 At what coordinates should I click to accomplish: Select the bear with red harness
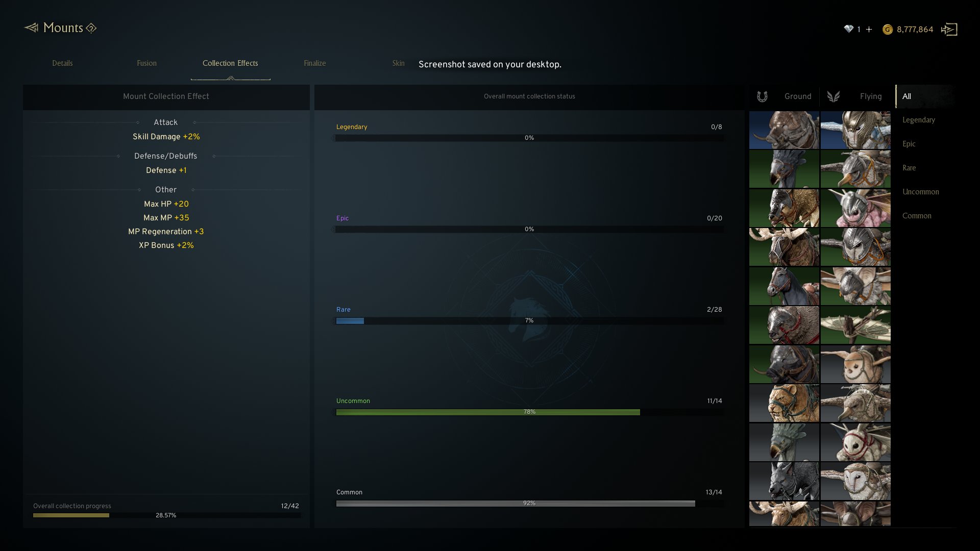point(784,325)
